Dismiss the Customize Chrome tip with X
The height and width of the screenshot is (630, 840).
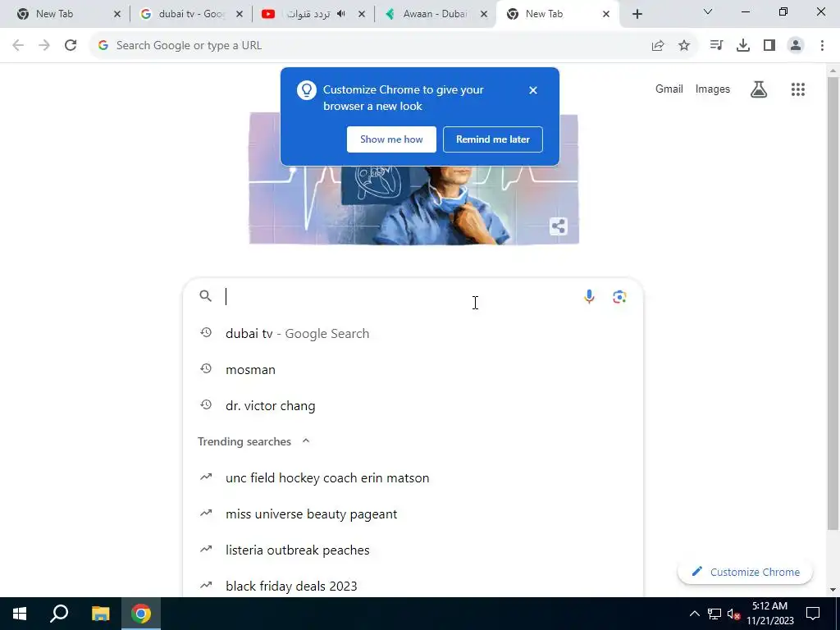pyautogui.click(x=533, y=90)
